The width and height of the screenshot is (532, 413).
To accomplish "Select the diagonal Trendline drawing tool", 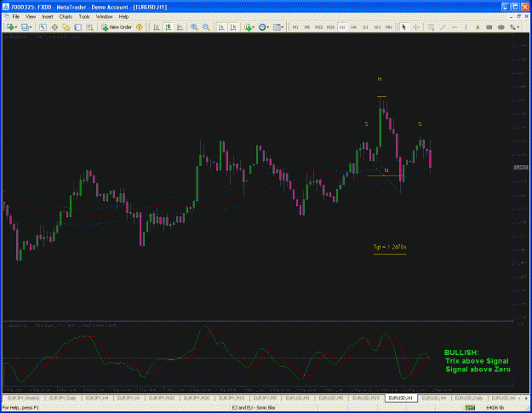I will (x=443, y=27).
